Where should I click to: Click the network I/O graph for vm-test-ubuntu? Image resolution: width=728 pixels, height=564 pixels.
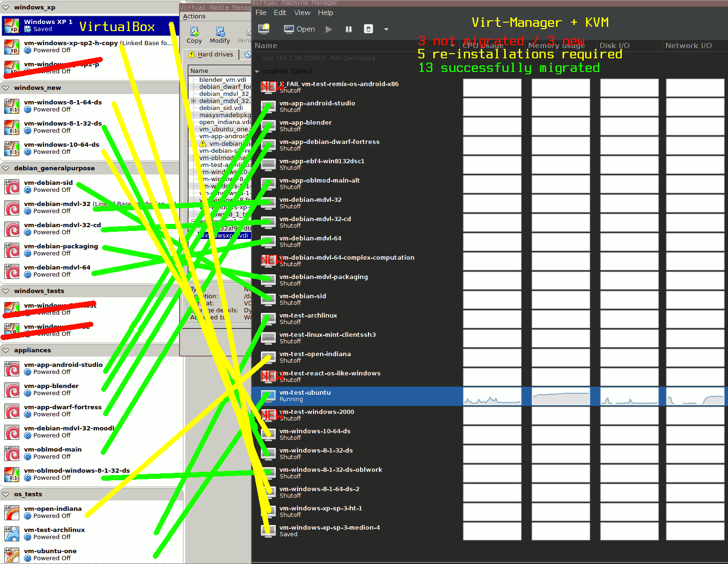tap(695, 396)
